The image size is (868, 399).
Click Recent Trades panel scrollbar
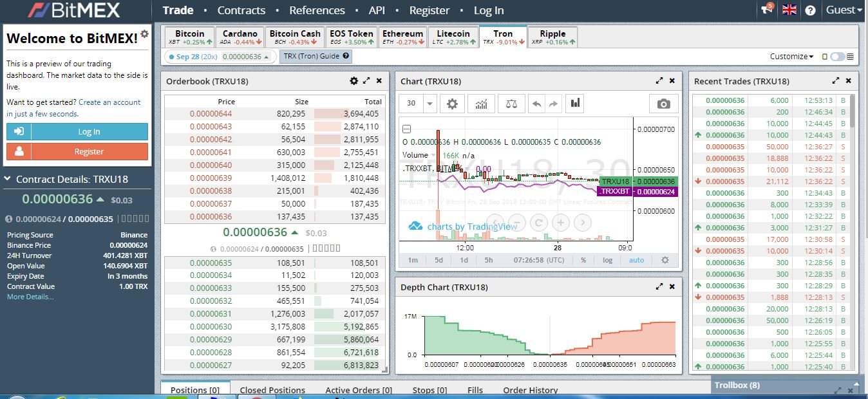(x=853, y=111)
